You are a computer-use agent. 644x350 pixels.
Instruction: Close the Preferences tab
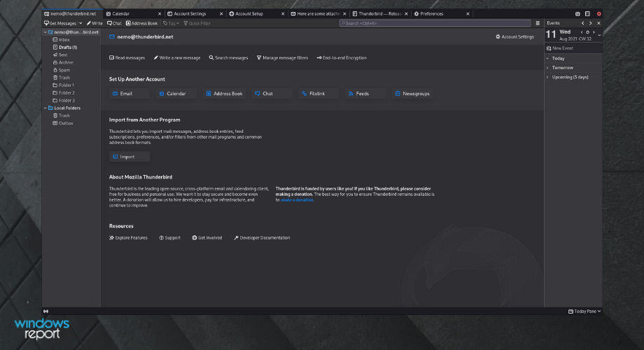(x=468, y=13)
